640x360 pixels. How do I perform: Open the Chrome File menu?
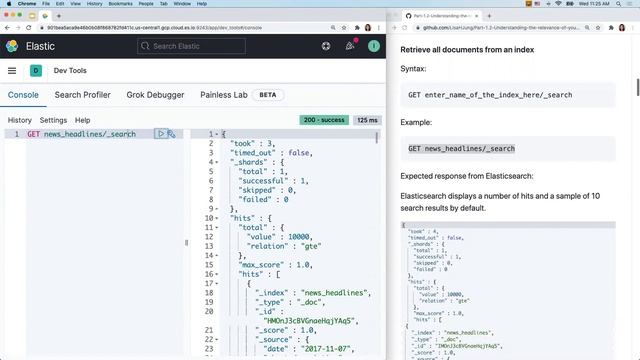point(46,4)
